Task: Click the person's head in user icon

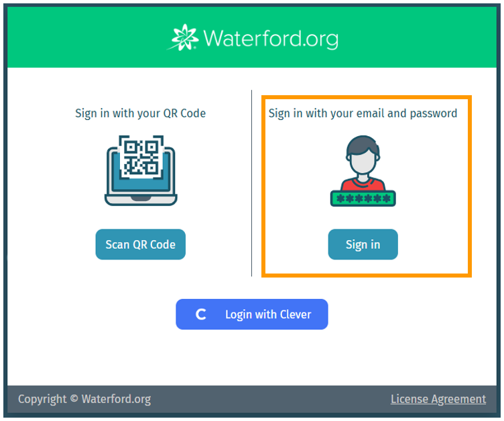Action: coord(363,155)
